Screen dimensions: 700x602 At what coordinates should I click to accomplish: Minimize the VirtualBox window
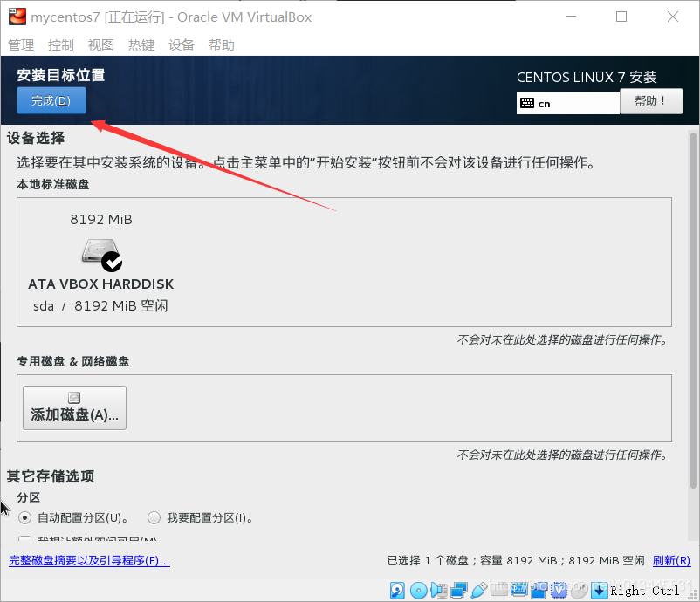click(x=571, y=17)
